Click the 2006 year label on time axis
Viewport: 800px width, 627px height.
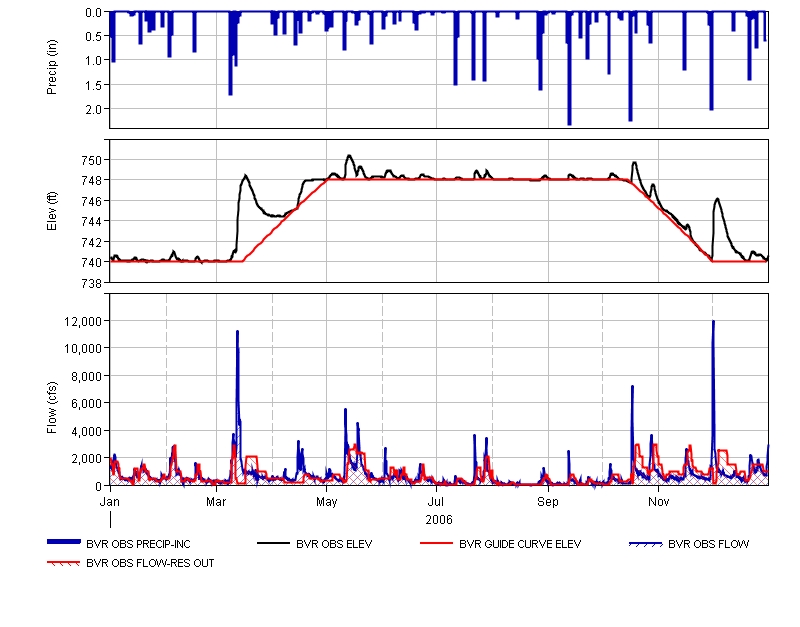point(439,520)
